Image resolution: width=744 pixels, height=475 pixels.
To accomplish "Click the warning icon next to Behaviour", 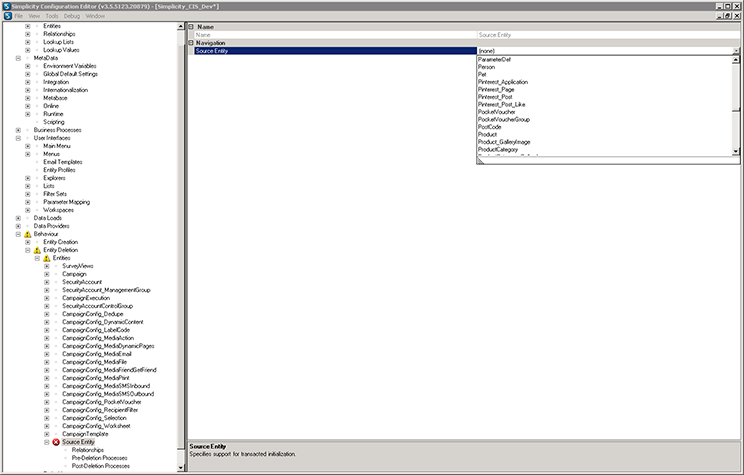I will 28,234.
